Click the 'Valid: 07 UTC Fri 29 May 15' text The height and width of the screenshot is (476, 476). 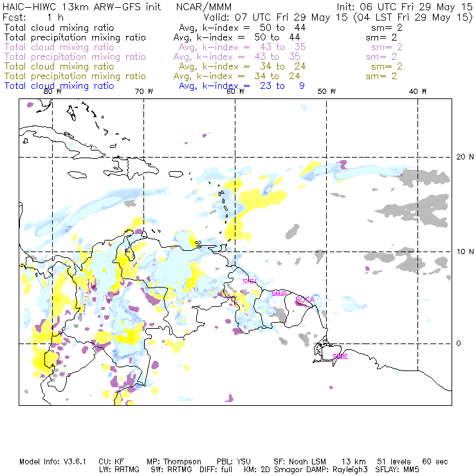coord(275,17)
